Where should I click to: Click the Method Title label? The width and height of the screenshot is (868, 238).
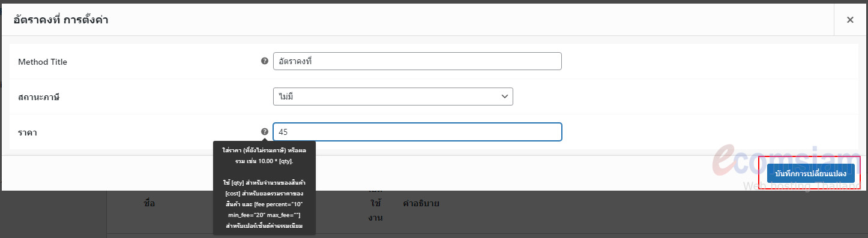point(43,62)
